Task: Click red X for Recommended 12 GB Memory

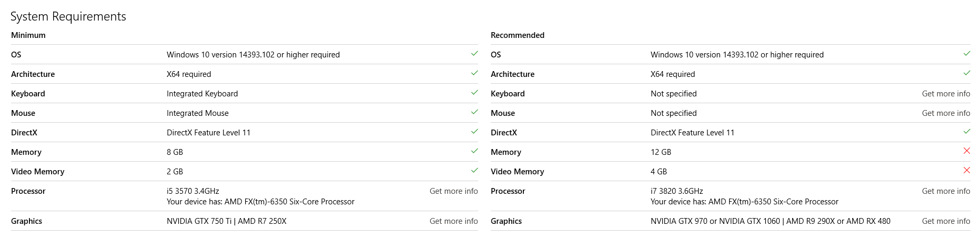Action: (x=966, y=151)
